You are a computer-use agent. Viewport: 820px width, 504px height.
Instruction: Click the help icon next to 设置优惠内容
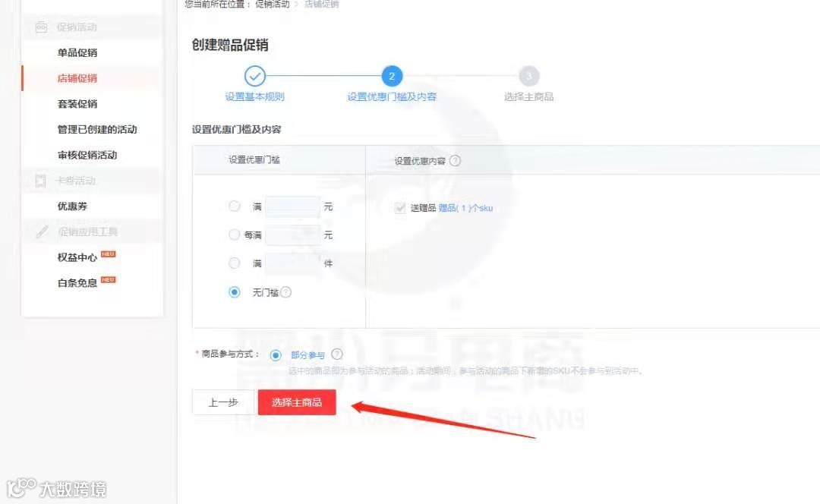[x=455, y=161]
